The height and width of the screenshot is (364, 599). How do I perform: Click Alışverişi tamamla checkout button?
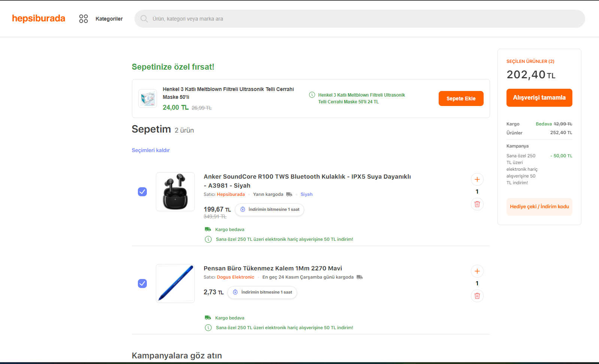pos(539,98)
